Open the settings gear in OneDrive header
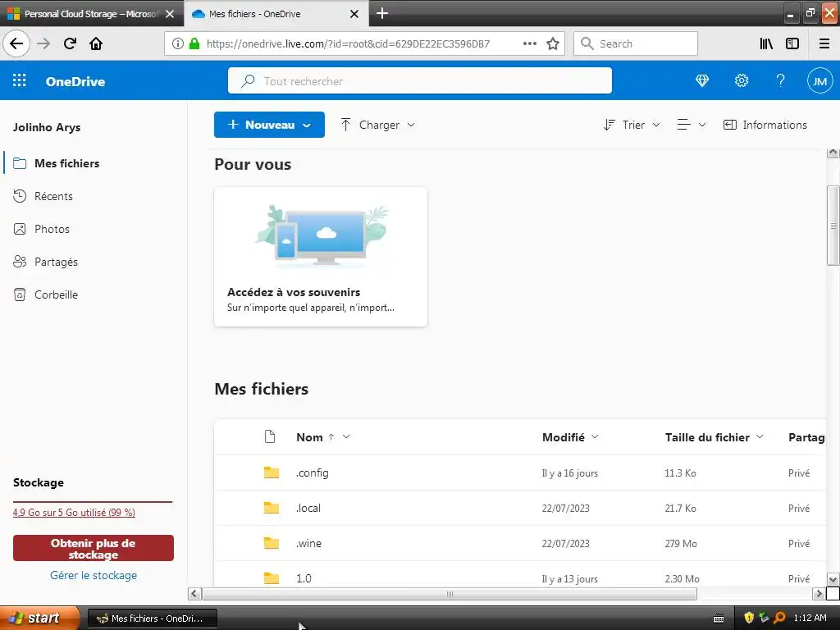 pyautogui.click(x=742, y=81)
